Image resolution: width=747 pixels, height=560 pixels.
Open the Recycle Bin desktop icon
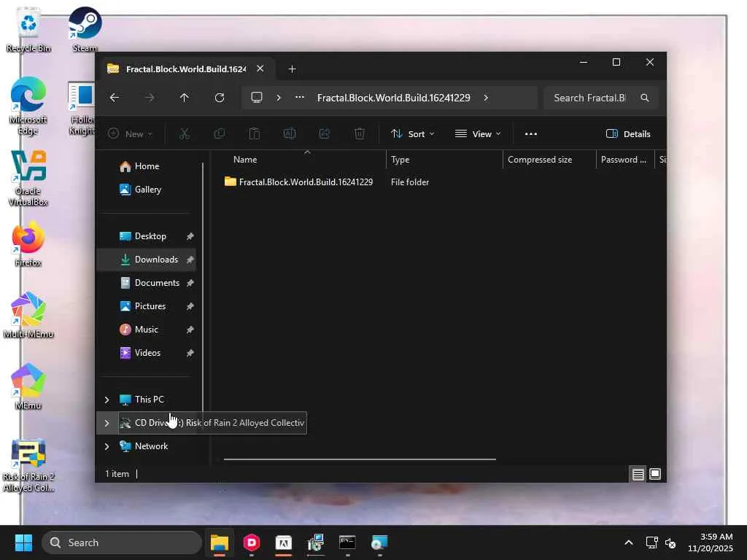point(28,29)
